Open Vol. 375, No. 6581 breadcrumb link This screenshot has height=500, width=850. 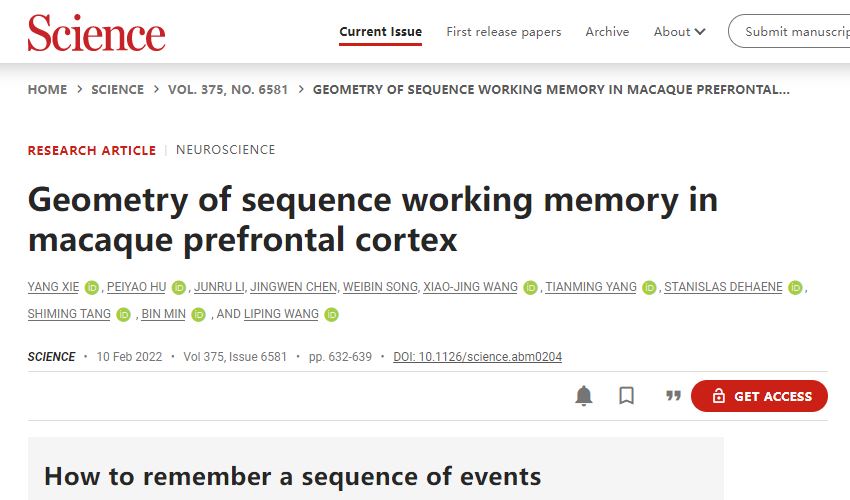click(228, 90)
